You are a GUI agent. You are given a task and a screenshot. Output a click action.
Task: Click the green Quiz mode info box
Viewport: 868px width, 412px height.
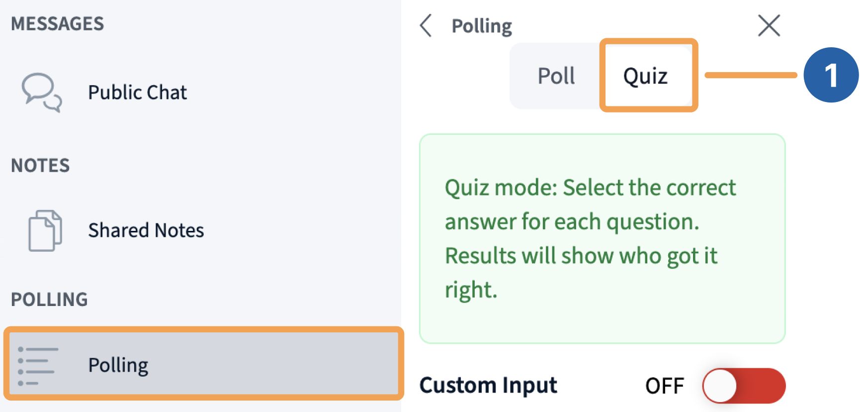(602, 238)
